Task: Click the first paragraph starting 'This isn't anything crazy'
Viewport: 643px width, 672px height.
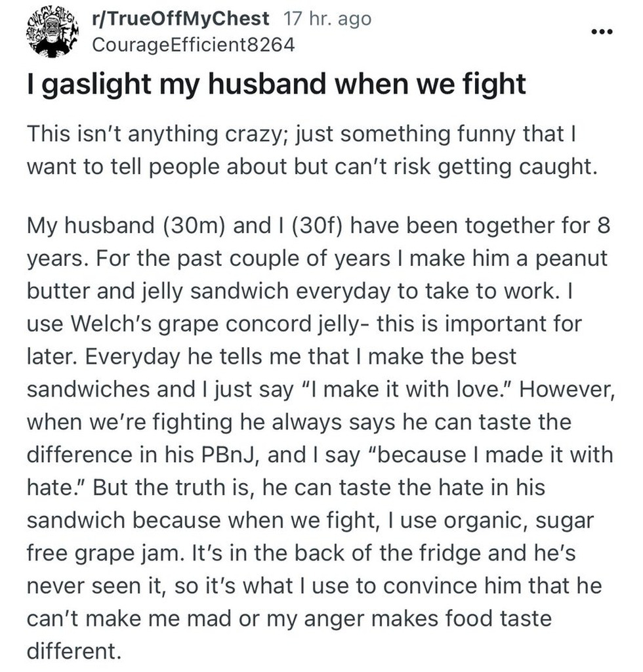Action: click(312, 150)
